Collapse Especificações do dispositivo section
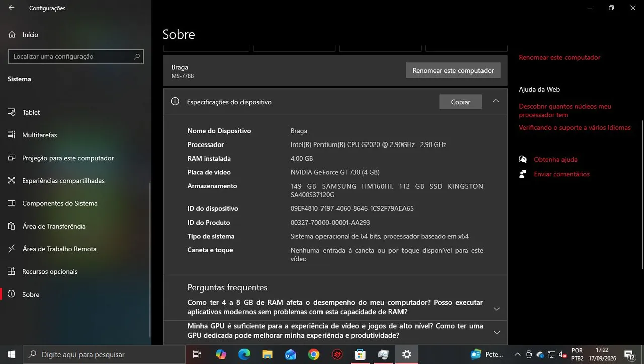 pos(496,101)
